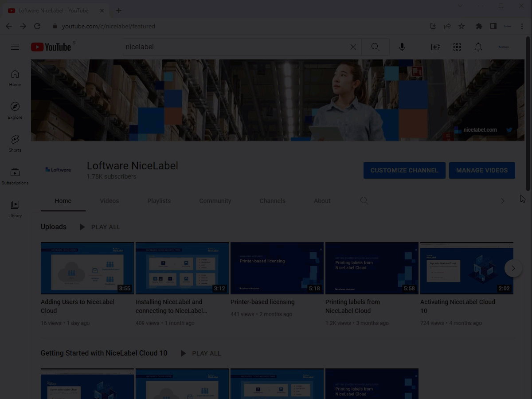
Task: Play the 2:02 Activating NiceLabel Cloud thumbnail
Action: tap(467, 268)
